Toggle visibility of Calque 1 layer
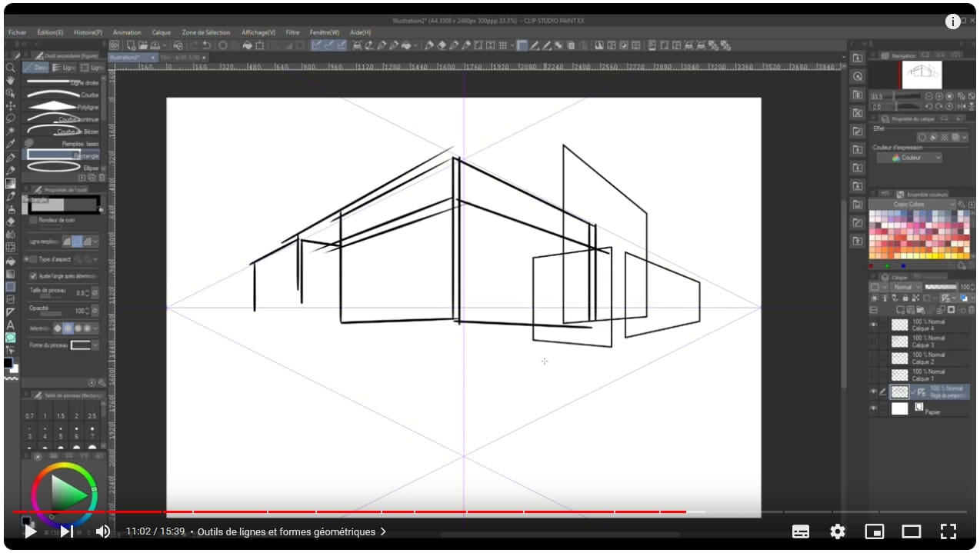 pos(873,375)
